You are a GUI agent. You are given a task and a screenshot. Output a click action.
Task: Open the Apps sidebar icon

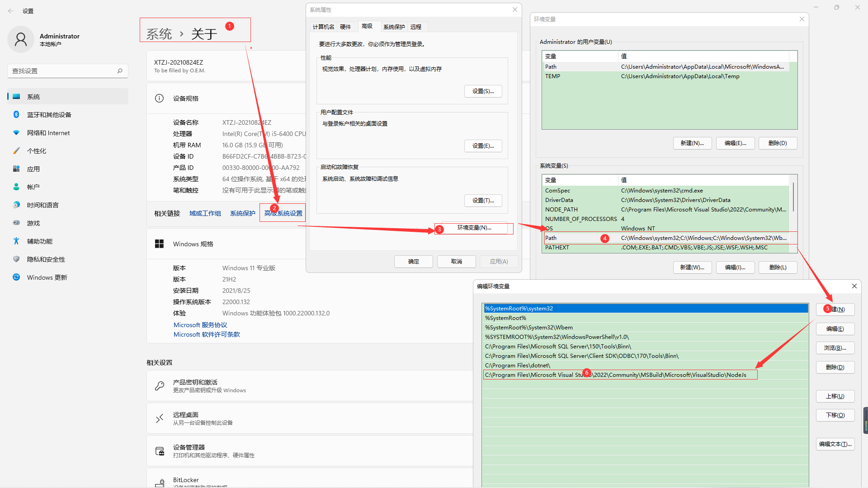coord(16,169)
